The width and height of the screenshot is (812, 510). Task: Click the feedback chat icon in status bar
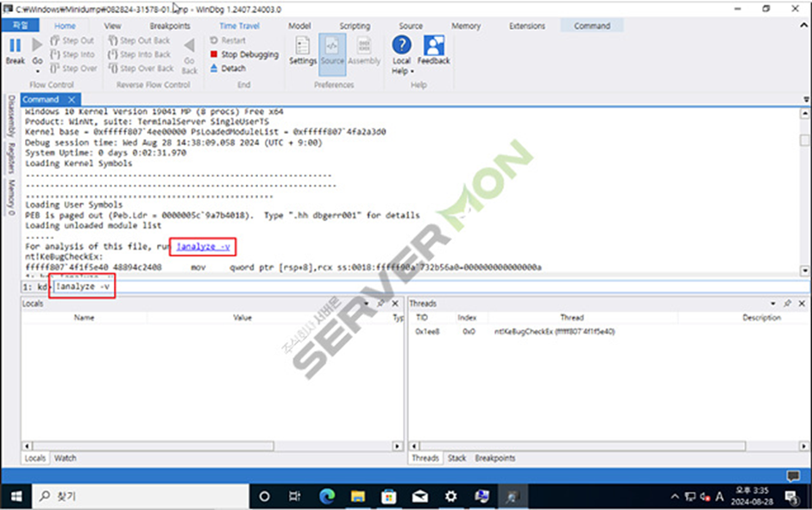tap(793, 475)
